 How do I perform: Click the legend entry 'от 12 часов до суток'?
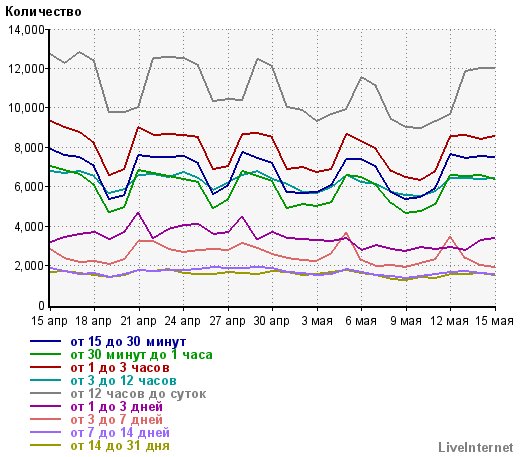[138, 394]
